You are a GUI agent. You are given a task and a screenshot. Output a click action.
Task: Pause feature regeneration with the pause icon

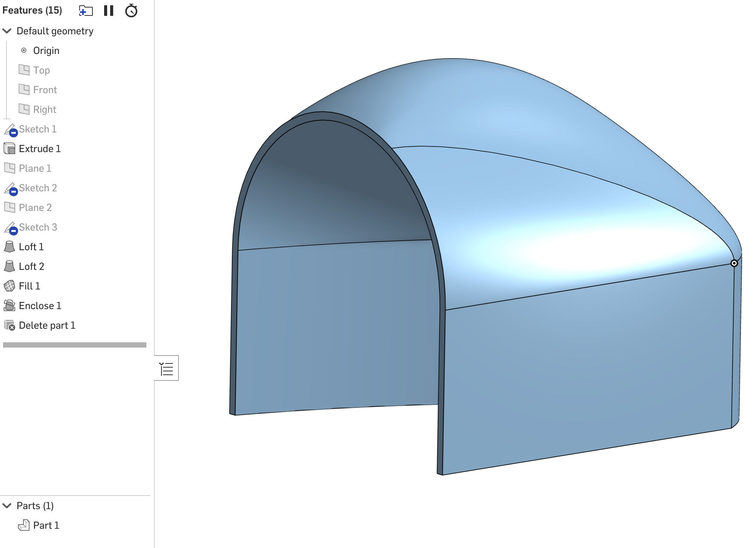coord(109,11)
